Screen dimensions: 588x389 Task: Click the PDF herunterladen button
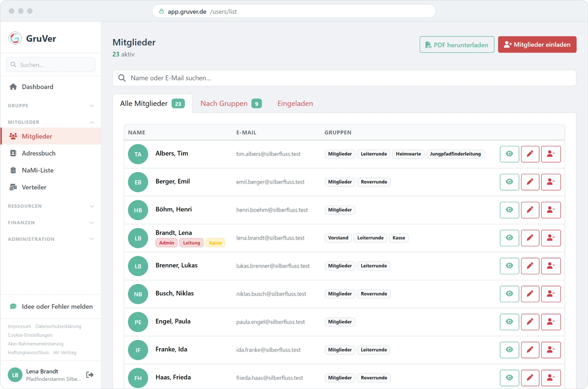click(x=457, y=44)
